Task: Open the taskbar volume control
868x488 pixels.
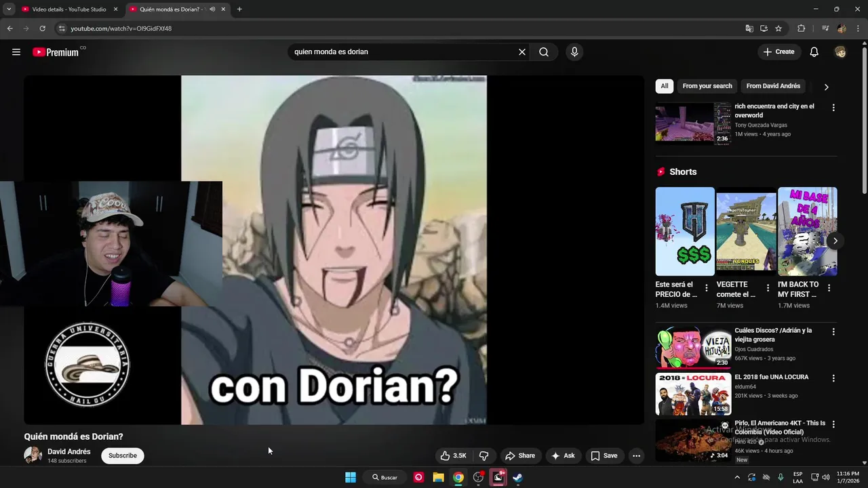Action: [x=826, y=477]
